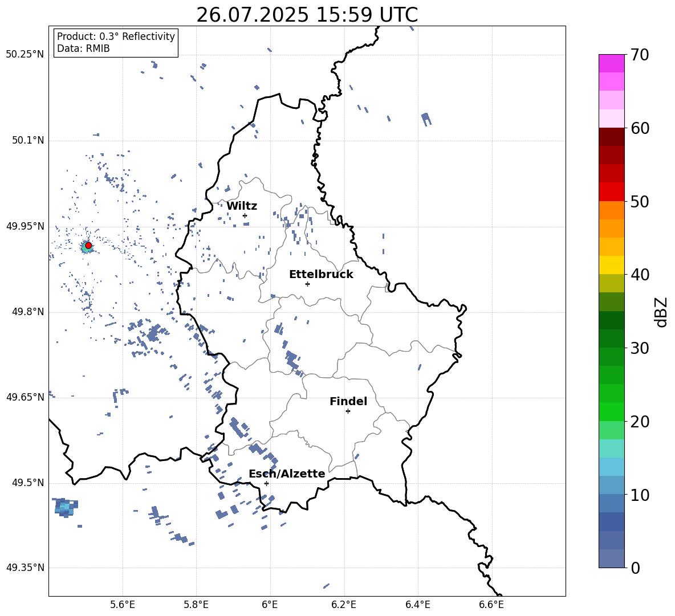Click the echo patch northeast of map near 6.4°E
Viewport: 675px width, 616px height.
[426, 119]
